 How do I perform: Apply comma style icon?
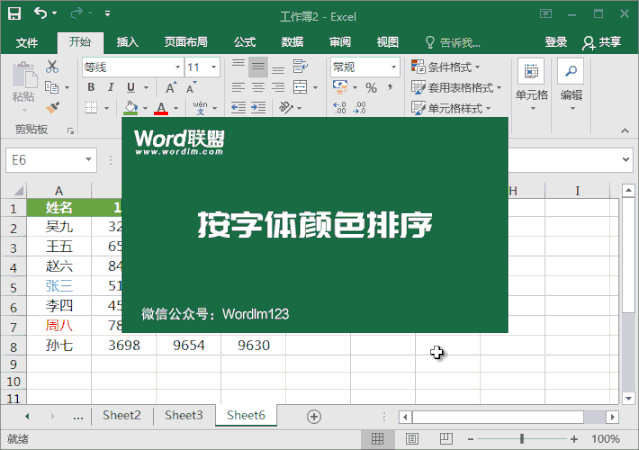pyautogui.click(x=390, y=87)
